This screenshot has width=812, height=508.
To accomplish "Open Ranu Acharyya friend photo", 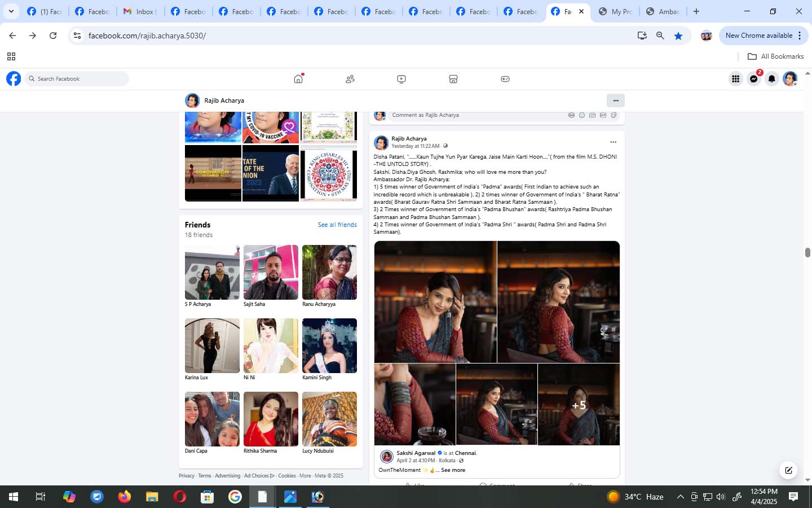I will click(x=329, y=272).
